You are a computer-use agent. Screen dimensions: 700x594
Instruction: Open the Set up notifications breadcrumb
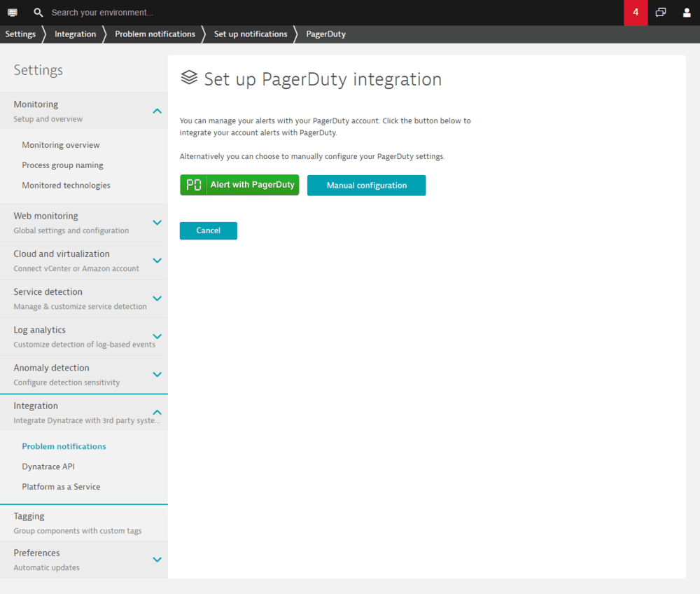[250, 34]
